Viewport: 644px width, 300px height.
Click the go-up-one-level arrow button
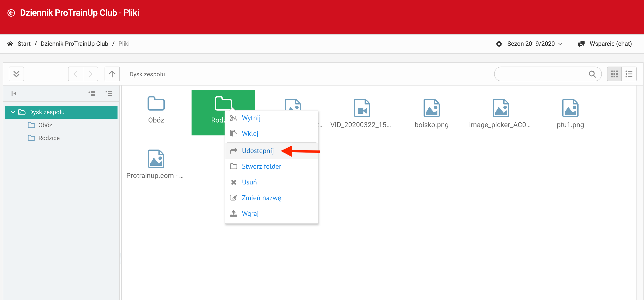click(x=112, y=74)
